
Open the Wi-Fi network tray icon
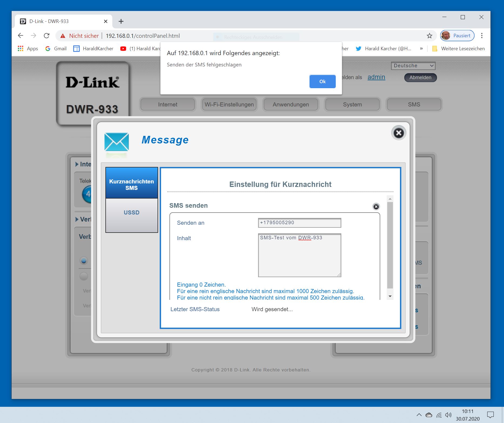(x=439, y=415)
